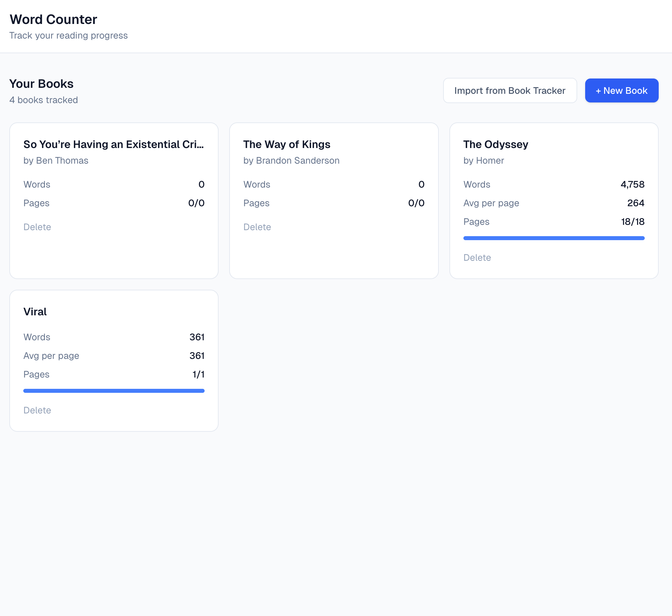Click the + New Book button
This screenshot has width=672, height=616.
621,91
